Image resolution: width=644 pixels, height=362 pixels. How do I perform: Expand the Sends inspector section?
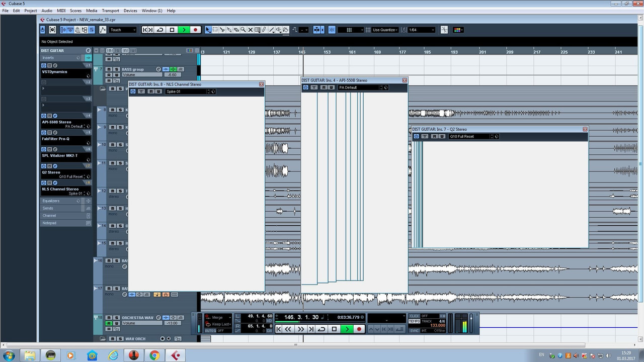66,208
